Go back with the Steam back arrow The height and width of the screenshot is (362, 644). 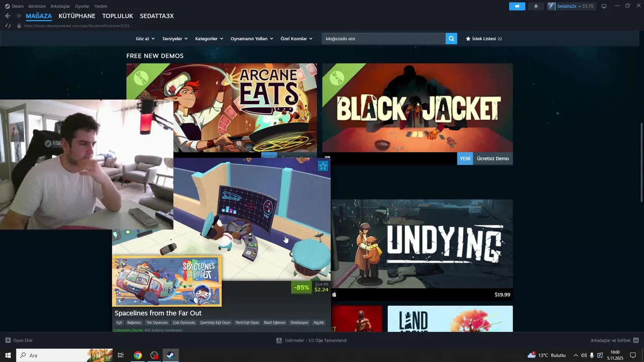(8, 16)
